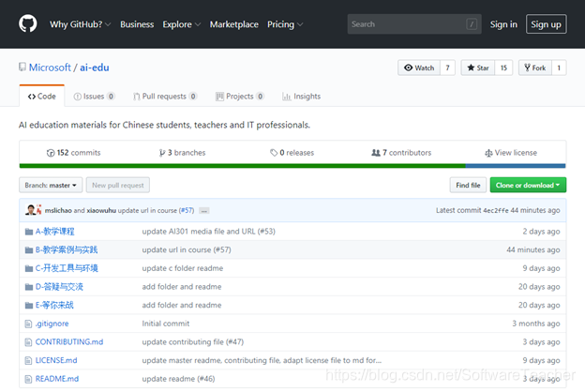
Task: Switch to the Issues tab
Action: [x=94, y=97]
